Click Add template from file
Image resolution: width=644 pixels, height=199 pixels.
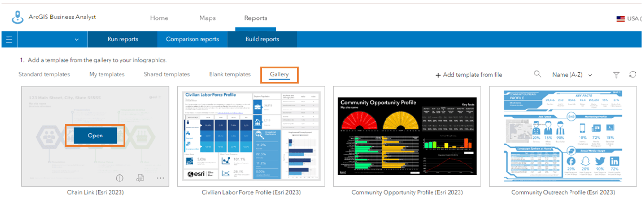[x=469, y=75]
